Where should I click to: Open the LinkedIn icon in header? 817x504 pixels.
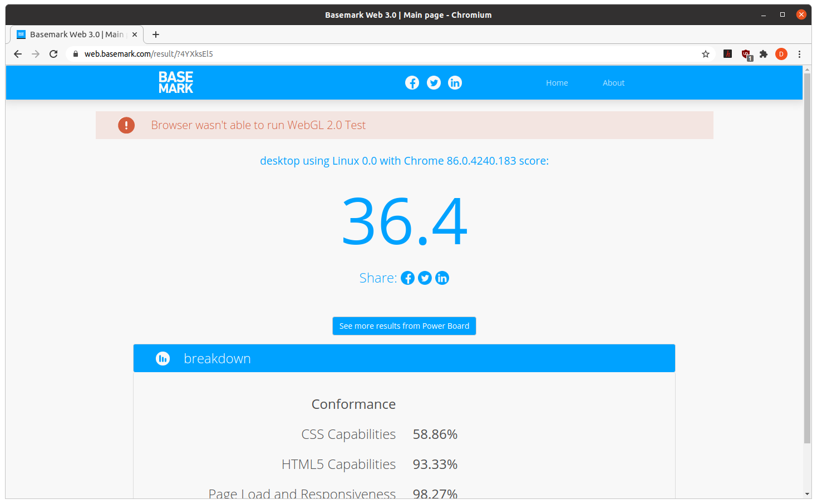point(455,83)
